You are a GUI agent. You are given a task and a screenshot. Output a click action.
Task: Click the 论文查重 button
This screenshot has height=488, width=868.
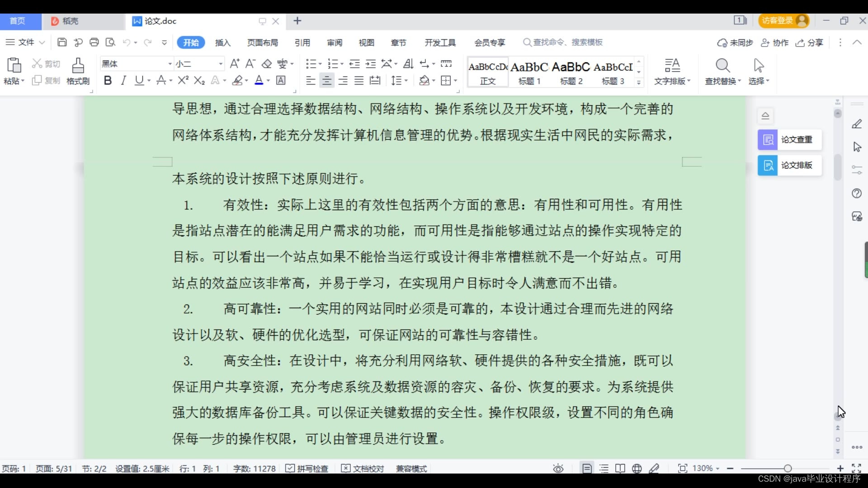tap(789, 140)
